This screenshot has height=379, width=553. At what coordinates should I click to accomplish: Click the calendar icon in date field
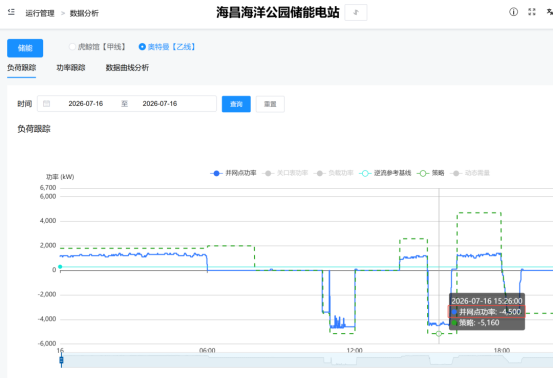(x=46, y=104)
